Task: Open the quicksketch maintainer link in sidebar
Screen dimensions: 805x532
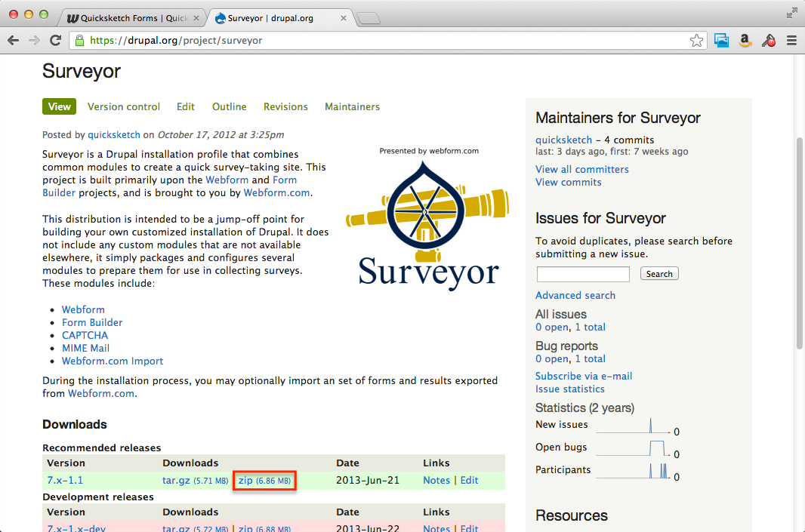Action: (563, 140)
